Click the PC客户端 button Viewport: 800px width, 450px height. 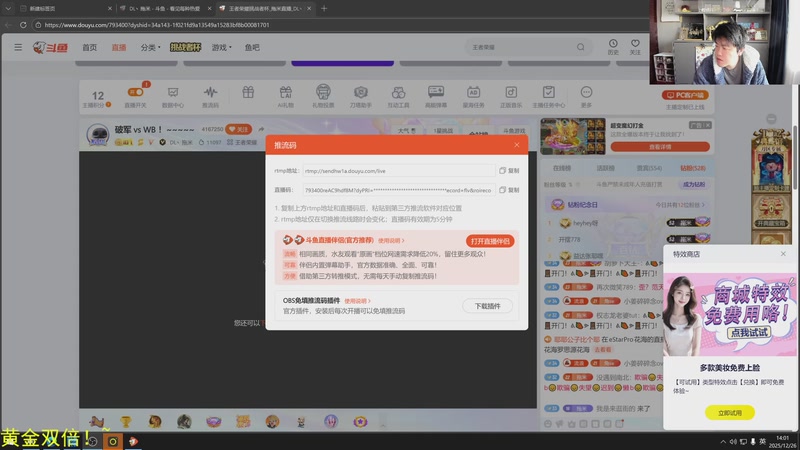685,95
